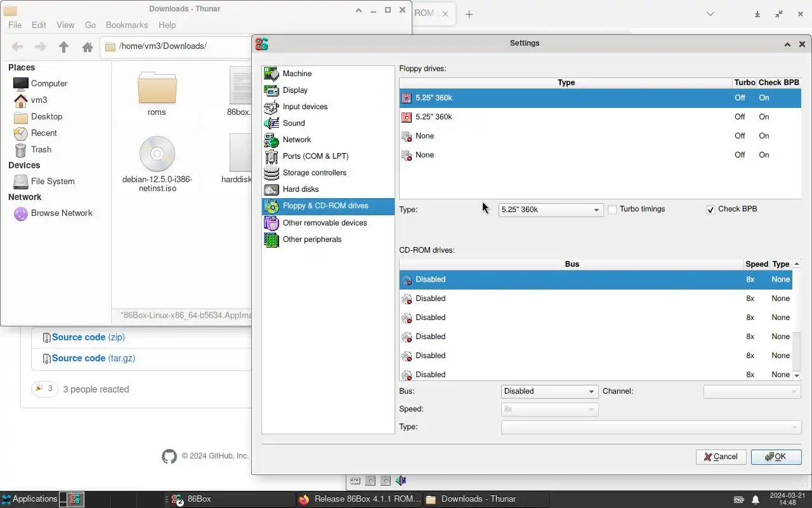Viewport: 812px width, 508px height.
Task: Open a new browser tab with plus
Action: [x=469, y=14]
